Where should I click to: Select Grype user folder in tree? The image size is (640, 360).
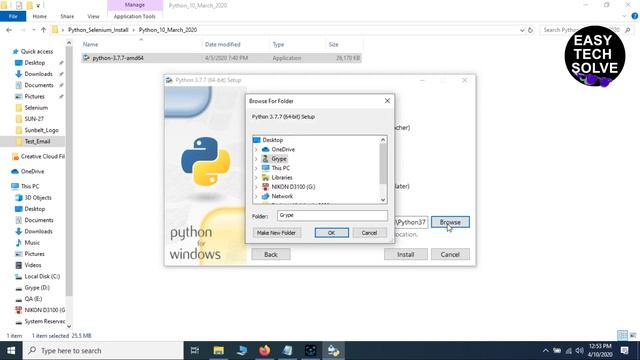[279, 159]
